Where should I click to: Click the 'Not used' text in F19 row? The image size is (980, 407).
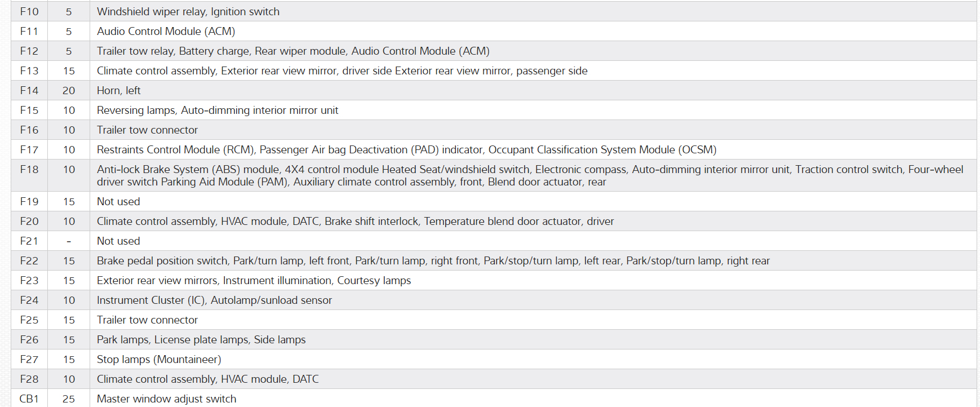pos(118,202)
